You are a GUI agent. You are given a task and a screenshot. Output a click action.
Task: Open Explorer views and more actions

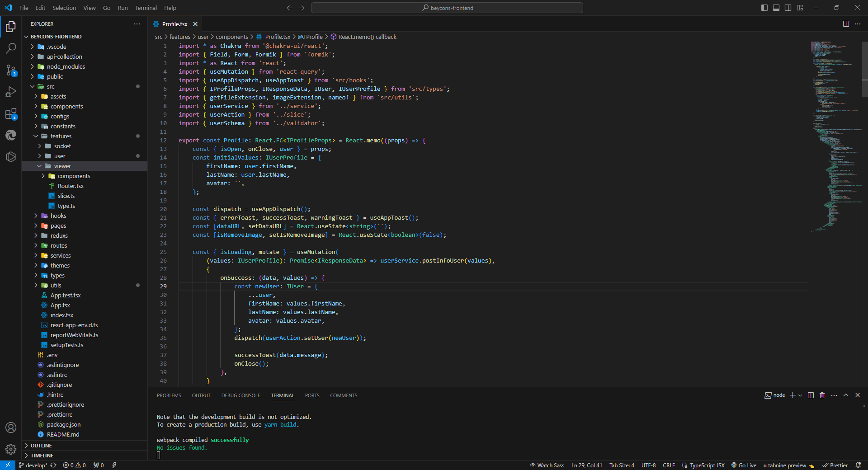[x=137, y=24]
